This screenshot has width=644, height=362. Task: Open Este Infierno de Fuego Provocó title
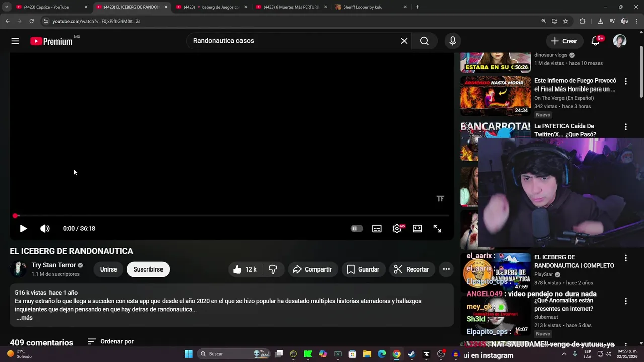[x=575, y=85]
